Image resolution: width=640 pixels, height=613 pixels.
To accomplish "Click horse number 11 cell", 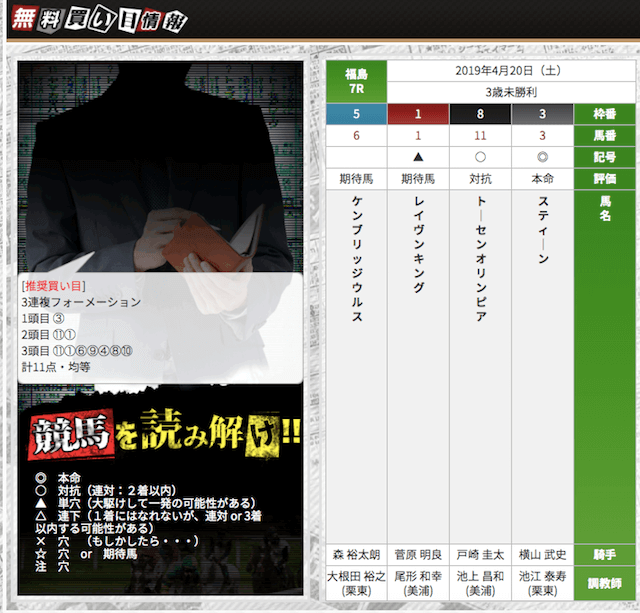I will 480,135.
